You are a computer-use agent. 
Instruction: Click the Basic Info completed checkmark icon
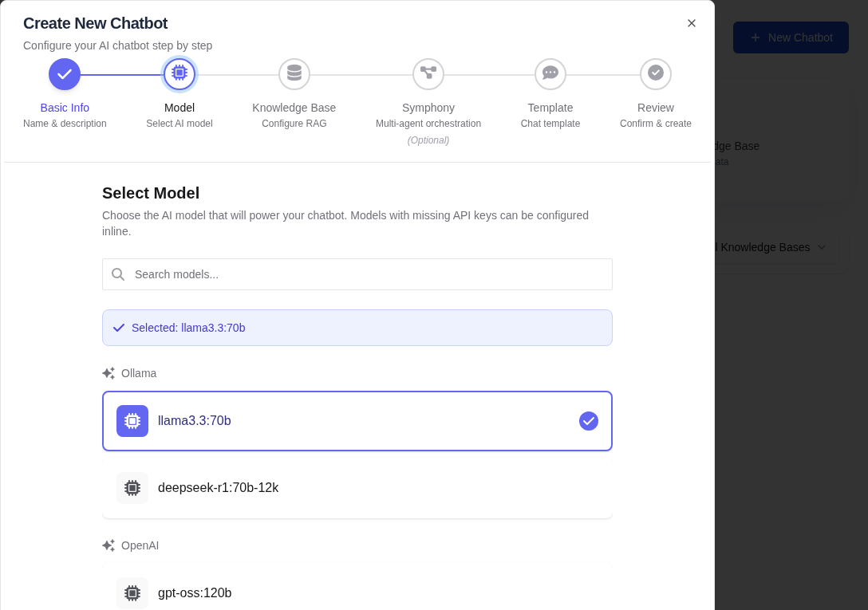click(65, 73)
